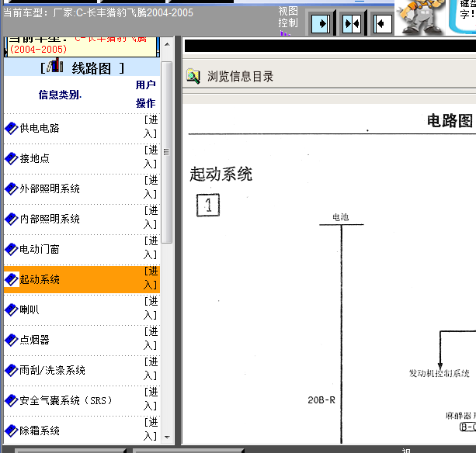Click the 视图控制 label
The width and height of the screenshot is (476, 453).
[288, 17]
